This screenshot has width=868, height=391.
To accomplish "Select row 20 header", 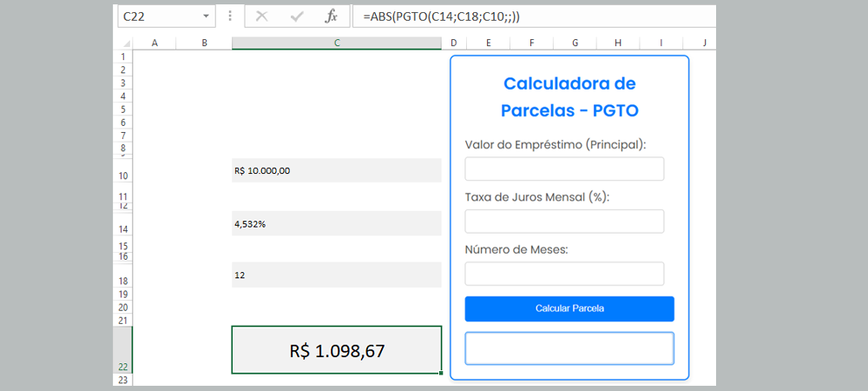I will [x=123, y=308].
